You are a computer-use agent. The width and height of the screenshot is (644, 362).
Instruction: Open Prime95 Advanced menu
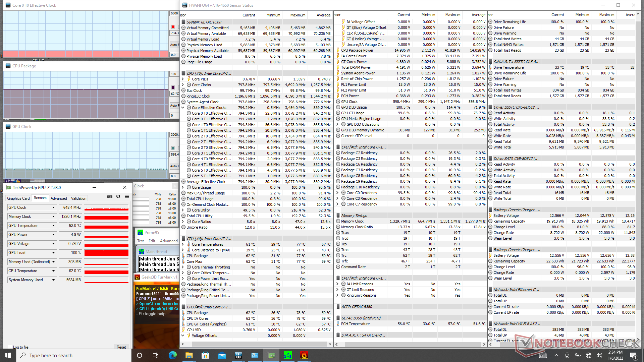click(169, 241)
